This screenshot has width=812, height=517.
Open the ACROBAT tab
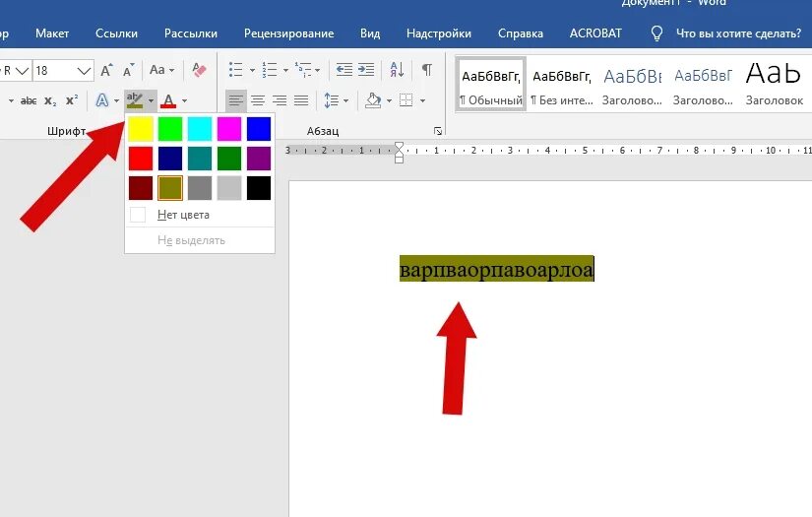(595, 33)
